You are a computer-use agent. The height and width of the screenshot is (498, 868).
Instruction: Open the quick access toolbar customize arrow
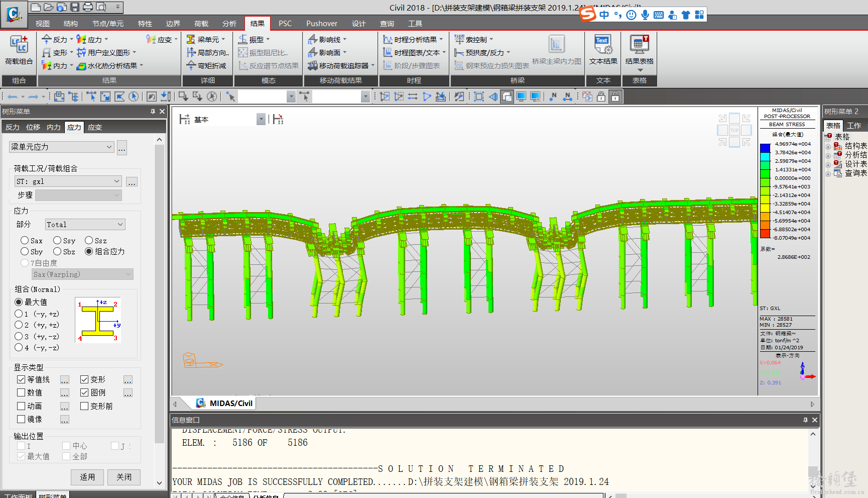tap(117, 7)
